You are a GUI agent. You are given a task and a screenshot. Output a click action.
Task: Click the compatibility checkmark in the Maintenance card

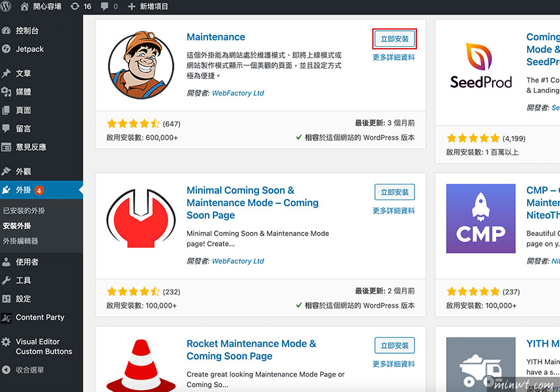[x=299, y=138]
